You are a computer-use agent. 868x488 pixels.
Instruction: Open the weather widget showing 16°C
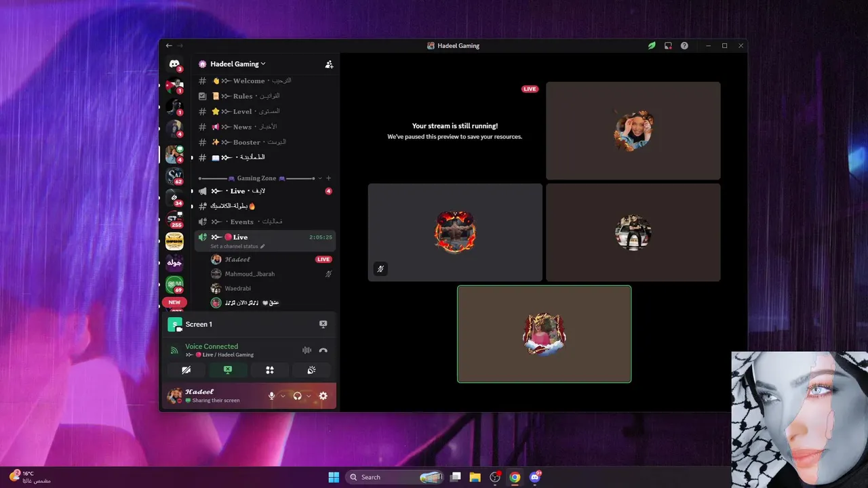[x=30, y=477]
